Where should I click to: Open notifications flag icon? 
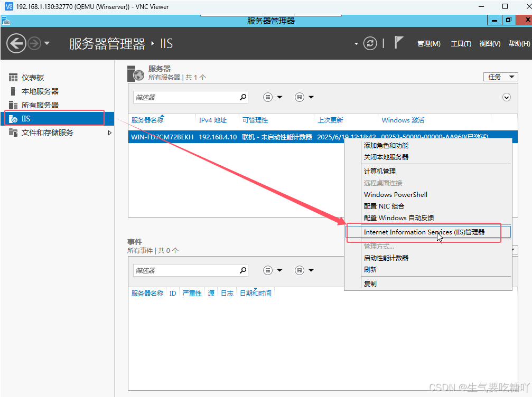pyautogui.click(x=399, y=43)
